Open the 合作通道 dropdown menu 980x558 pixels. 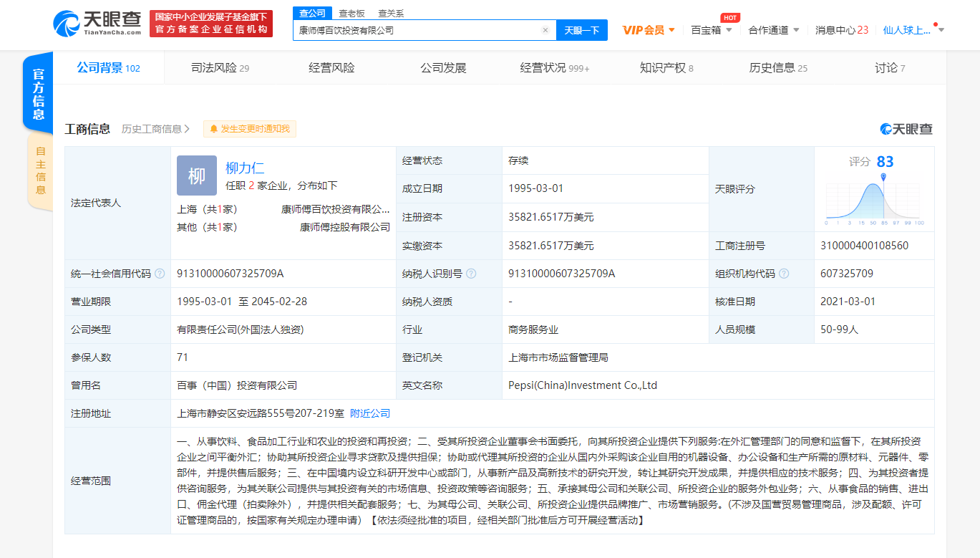coord(773,30)
